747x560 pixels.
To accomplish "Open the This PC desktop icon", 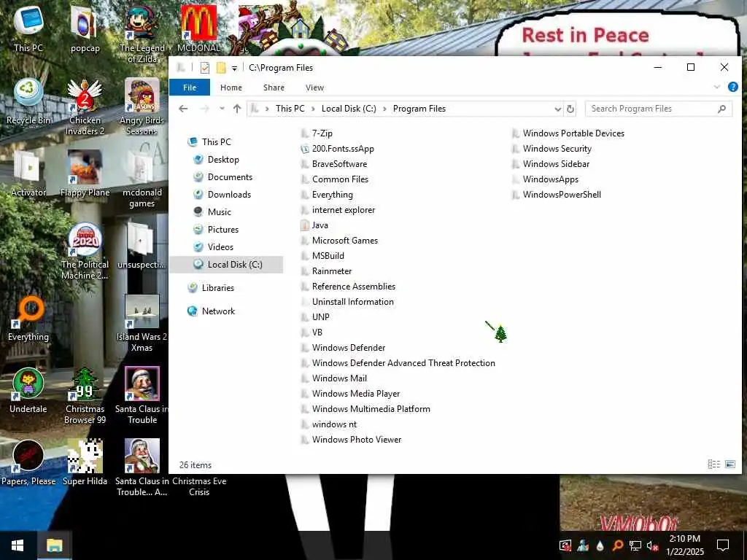I will pos(28,28).
